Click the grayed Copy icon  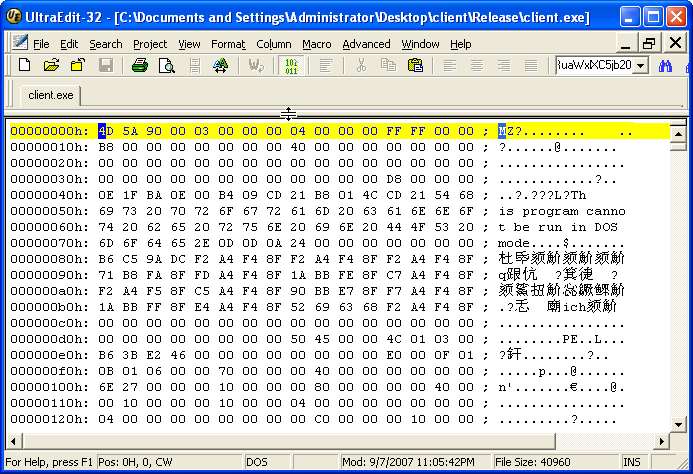click(x=388, y=65)
